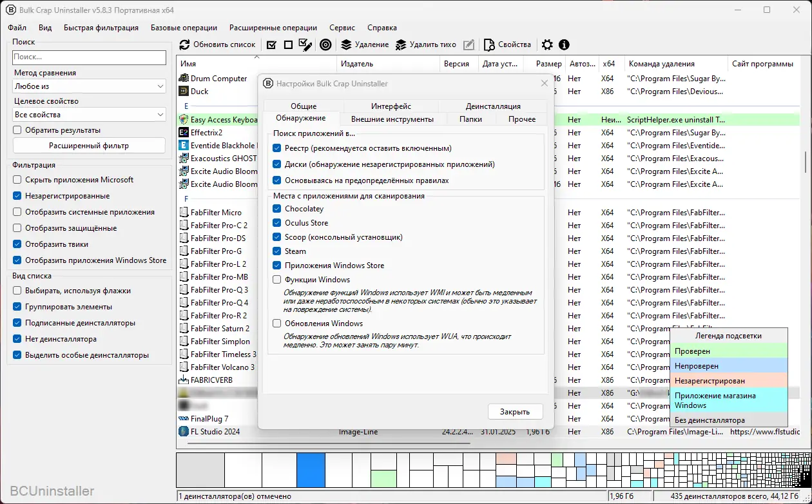The height and width of the screenshot is (504, 812).
Task: Click the BCU logo in settings dialog title
Action: coord(268,83)
